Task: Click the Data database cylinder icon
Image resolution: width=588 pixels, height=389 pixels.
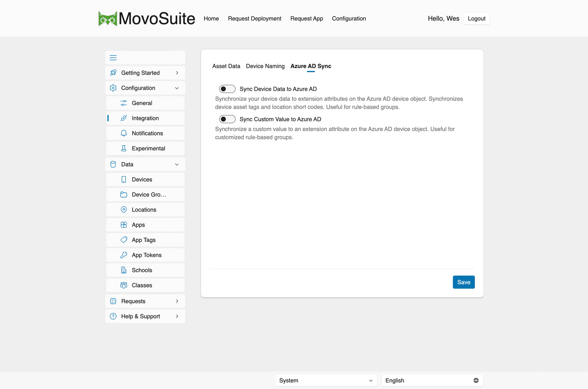Action: click(x=113, y=164)
